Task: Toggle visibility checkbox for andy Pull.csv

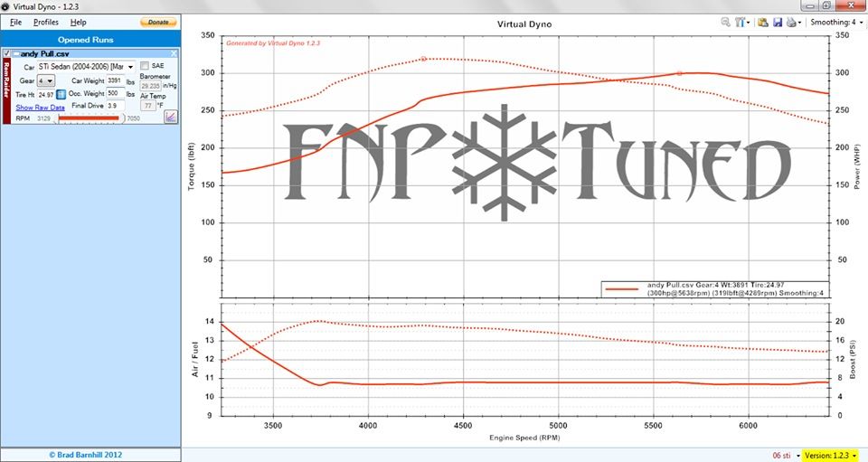Action: [6, 53]
